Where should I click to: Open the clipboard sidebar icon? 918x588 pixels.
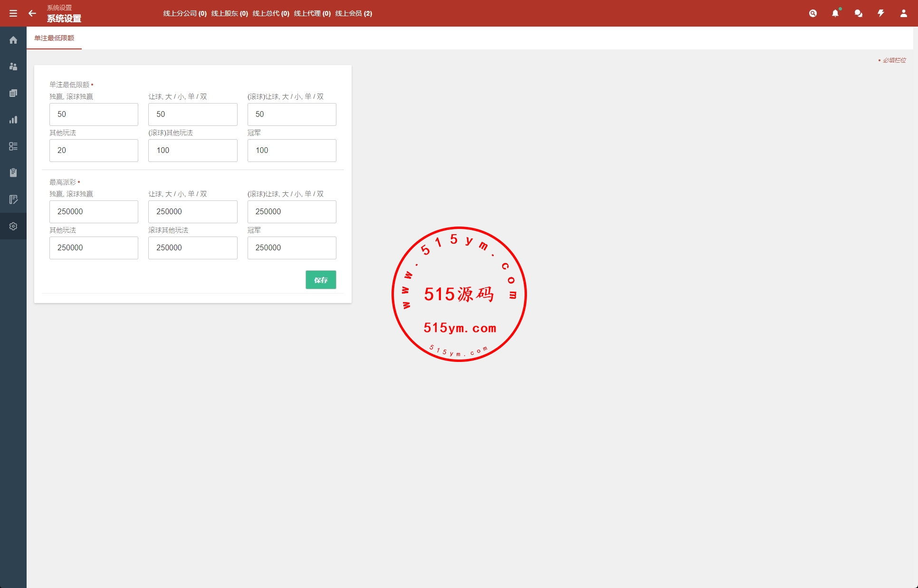[x=13, y=173]
